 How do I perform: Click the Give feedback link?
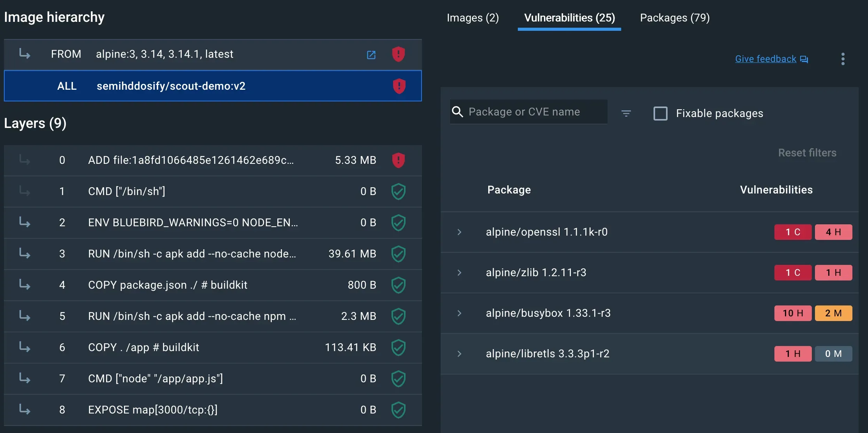pos(765,59)
